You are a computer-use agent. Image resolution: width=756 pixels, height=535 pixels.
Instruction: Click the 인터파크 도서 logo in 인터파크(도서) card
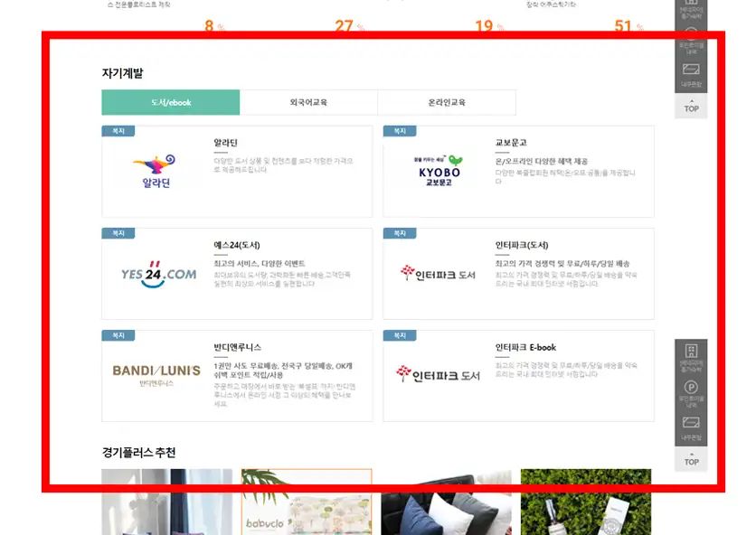click(x=438, y=274)
